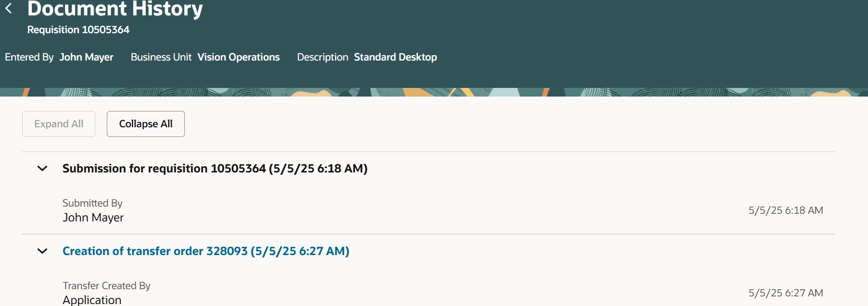Select the Business Unit label
868x306 pixels.
pos(161,57)
